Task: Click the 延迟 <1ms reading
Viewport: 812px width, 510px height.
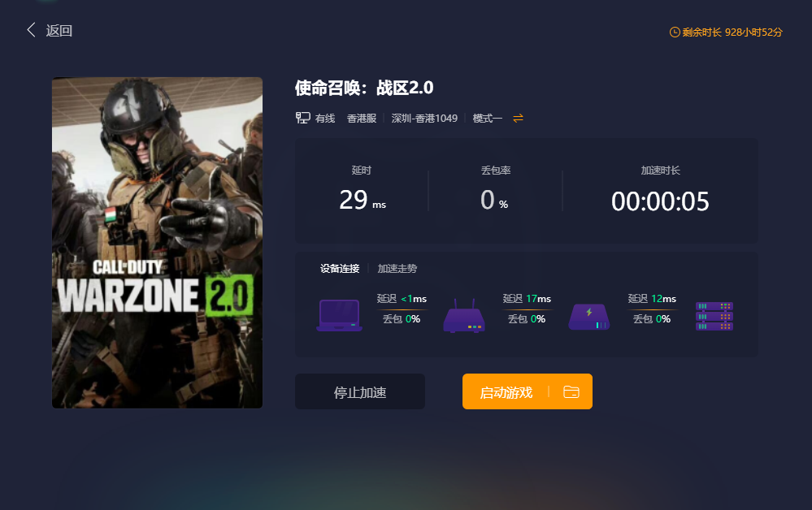Action: tap(402, 299)
